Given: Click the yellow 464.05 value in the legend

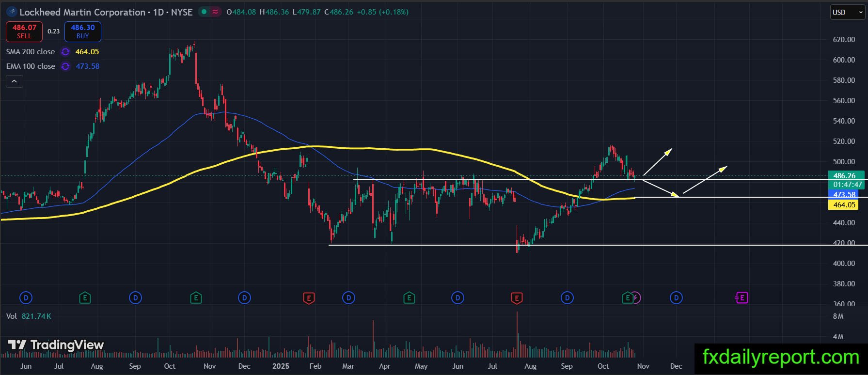Looking at the screenshot, I should click(87, 52).
